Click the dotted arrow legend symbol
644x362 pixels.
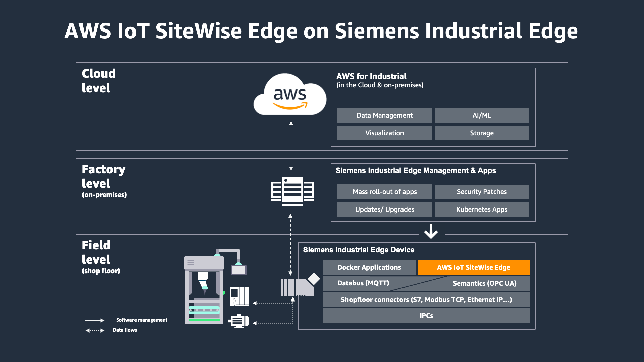(x=95, y=330)
